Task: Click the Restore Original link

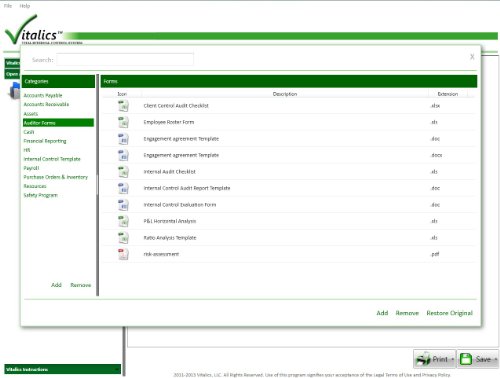Action: coord(450,313)
